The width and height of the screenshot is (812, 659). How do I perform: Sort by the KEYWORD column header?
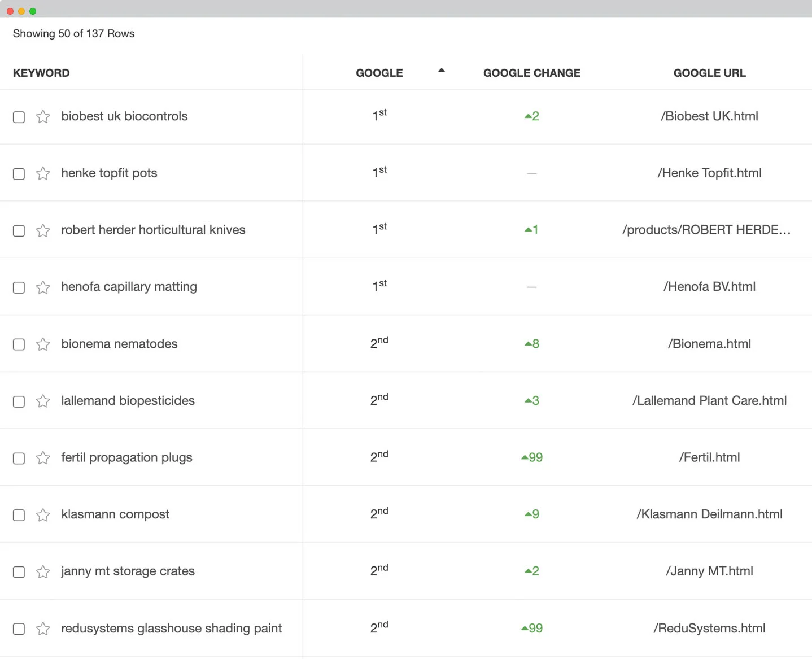pyautogui.click(x=41, y=73)
